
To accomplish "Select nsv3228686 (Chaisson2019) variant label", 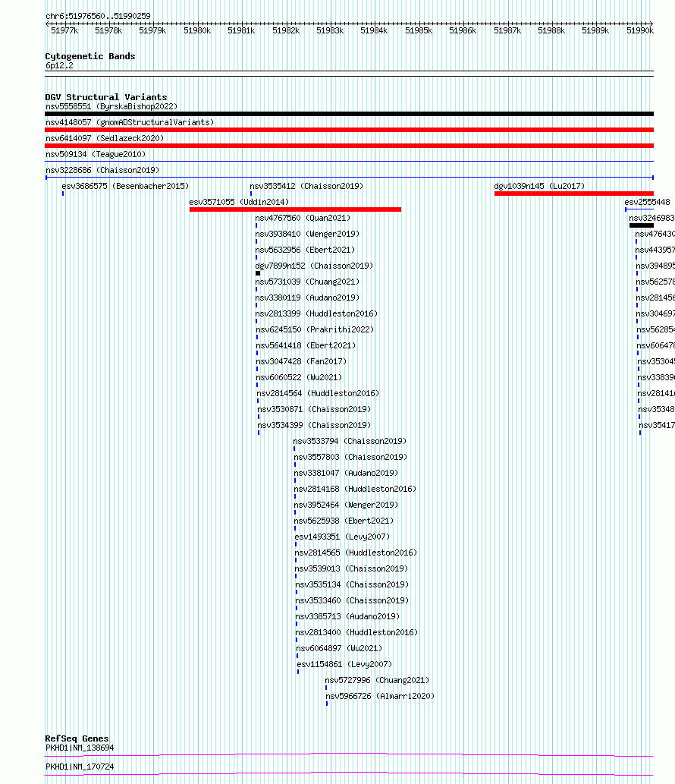I will point(102,171).
